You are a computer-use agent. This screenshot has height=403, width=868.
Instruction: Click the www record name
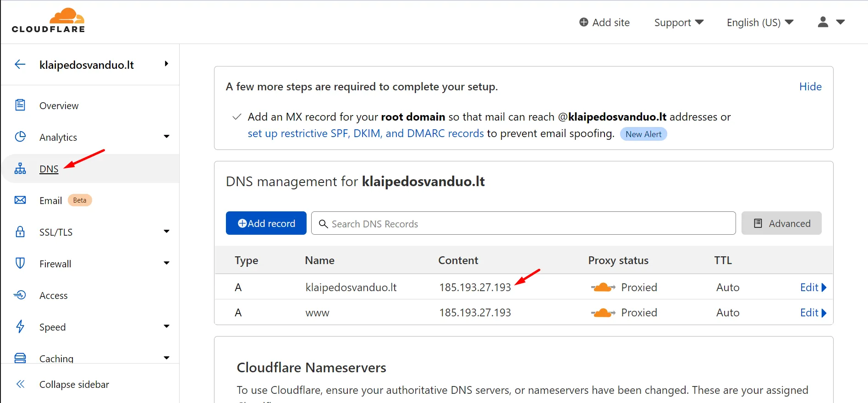(x=317, y=313)
